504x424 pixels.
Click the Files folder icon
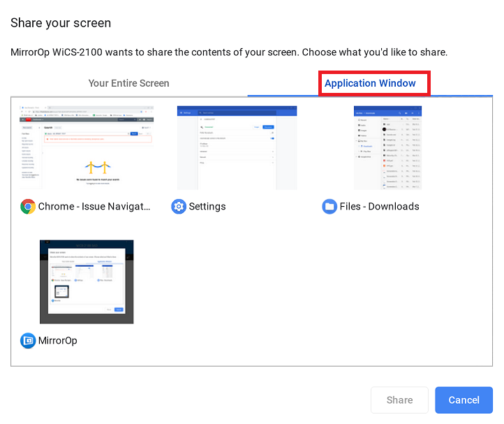click(x=329, y=206)
